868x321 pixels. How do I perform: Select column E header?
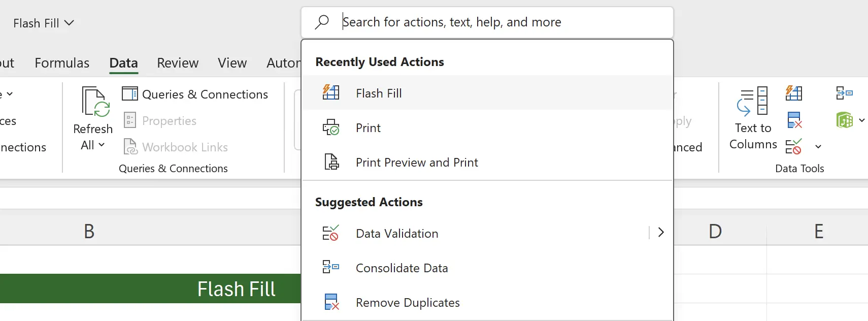point(818,231)
